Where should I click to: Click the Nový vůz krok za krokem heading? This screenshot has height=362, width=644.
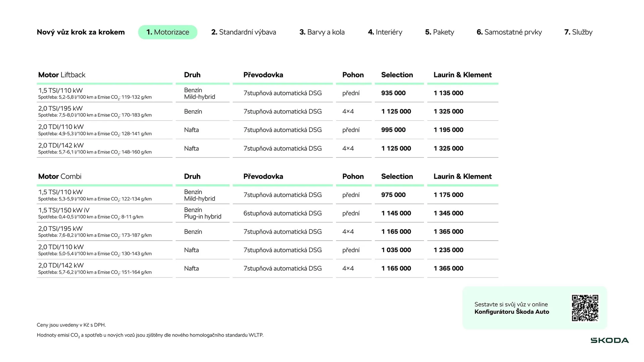click(x=81, y=32)
